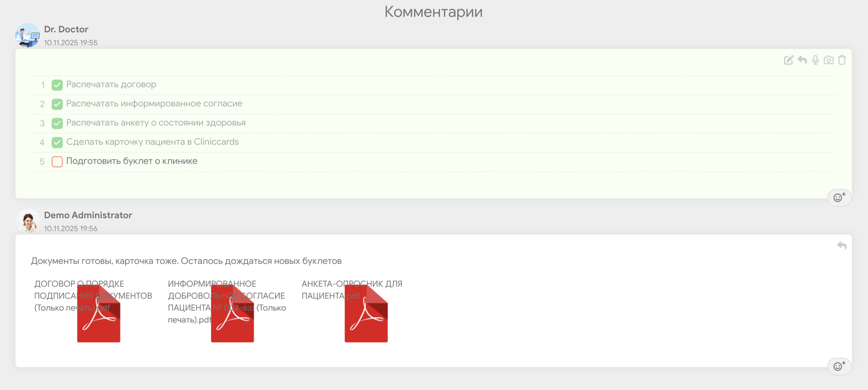Uncheck the Распечатать договор checkbox
The height and width of the screenshot is (390, 868).
coord(57,85)
